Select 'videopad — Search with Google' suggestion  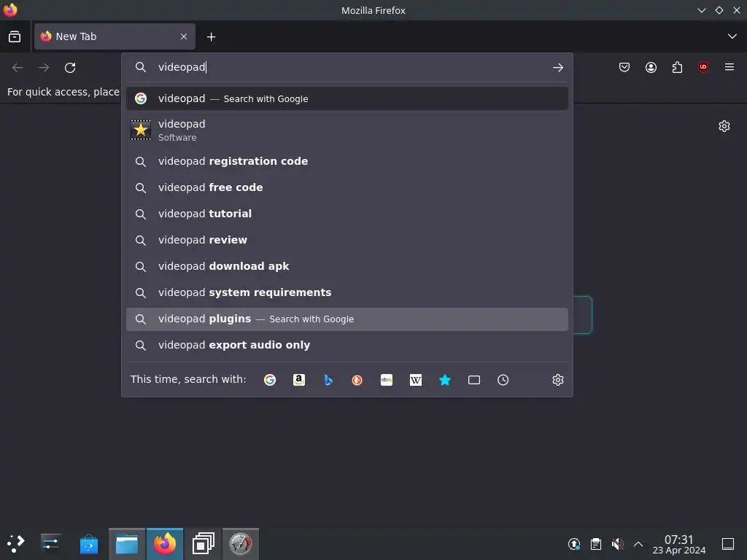(x=347, y=98)
